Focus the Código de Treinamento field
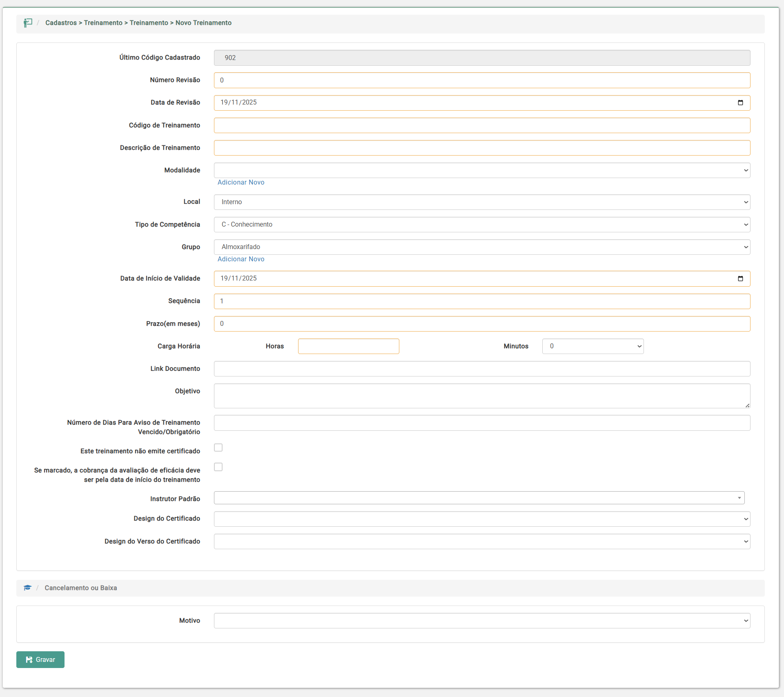 point(482,125)
